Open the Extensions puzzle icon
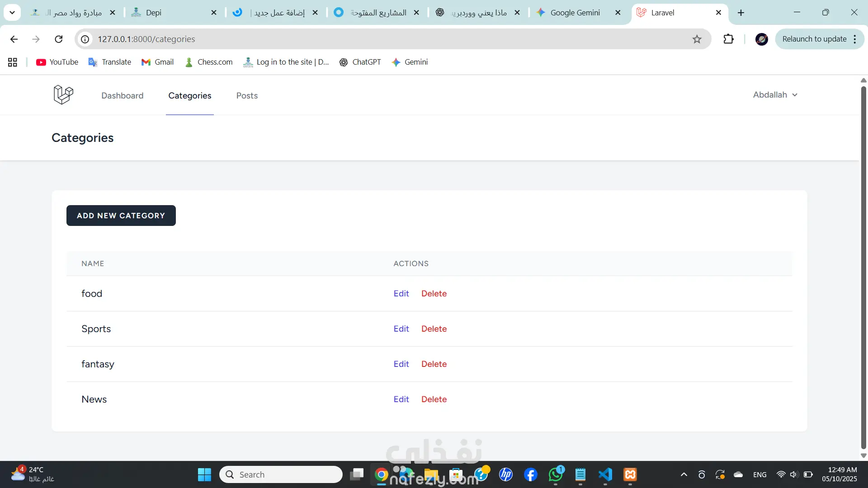This screenshot has height=488, width=868. coord(728,39)
